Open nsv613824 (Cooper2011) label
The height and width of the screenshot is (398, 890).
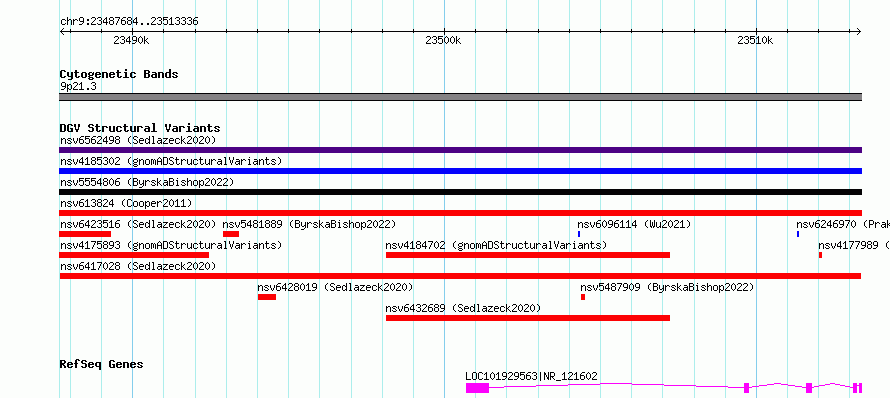(126, 203)
